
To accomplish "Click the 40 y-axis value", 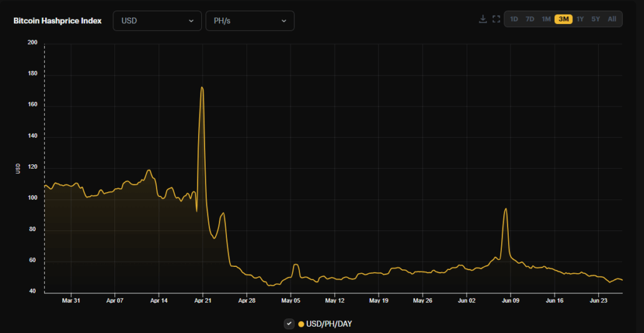I will 34,291.
